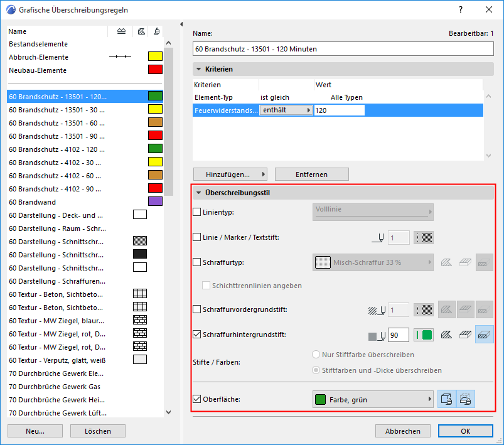The width and height of the screenshot is (504, 445).
Task: Click the Entfernen button
Action: pos(312,174)
